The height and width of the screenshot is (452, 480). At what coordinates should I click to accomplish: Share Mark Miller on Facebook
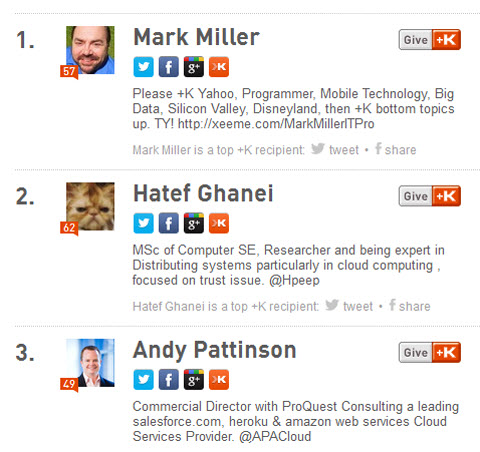[x=395, y=149]
